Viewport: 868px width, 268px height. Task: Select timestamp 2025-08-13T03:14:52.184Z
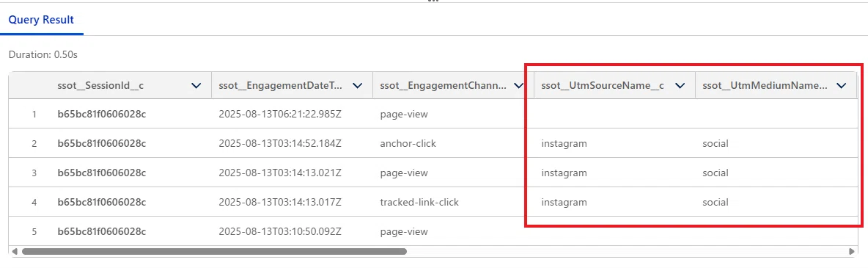coord(280,143)
